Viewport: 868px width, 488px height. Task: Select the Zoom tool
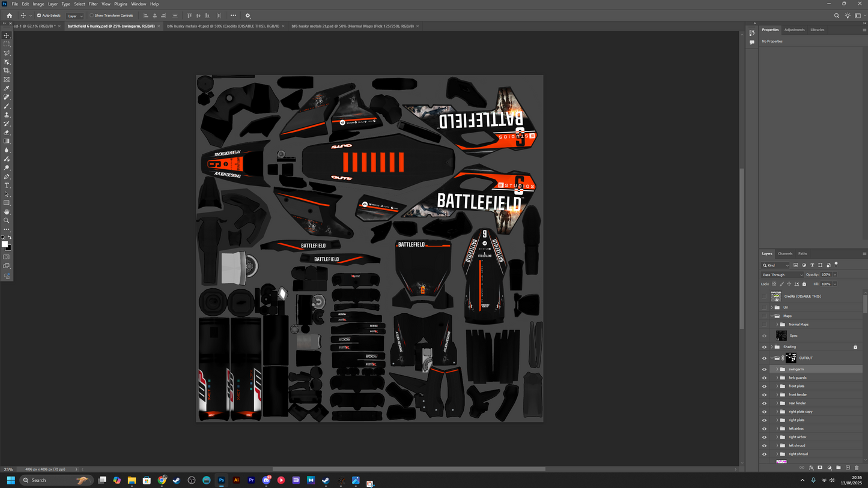pos(7,220)
